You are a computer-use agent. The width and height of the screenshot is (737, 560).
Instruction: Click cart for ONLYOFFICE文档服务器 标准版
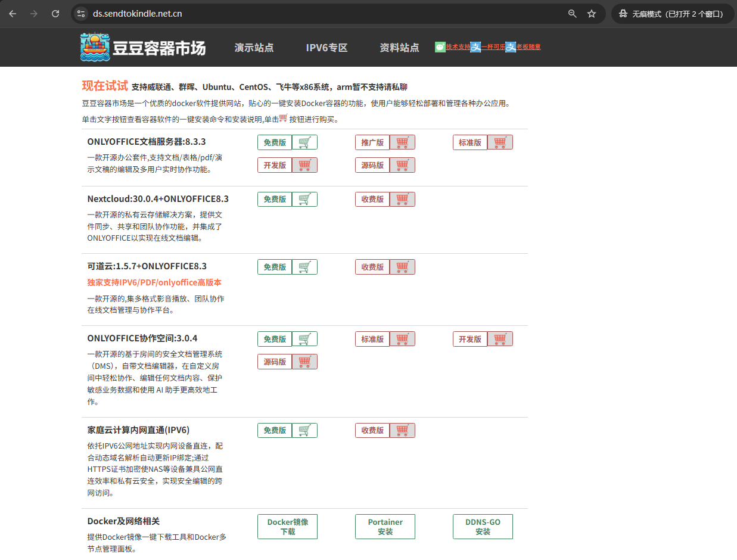tap(500, 142)
